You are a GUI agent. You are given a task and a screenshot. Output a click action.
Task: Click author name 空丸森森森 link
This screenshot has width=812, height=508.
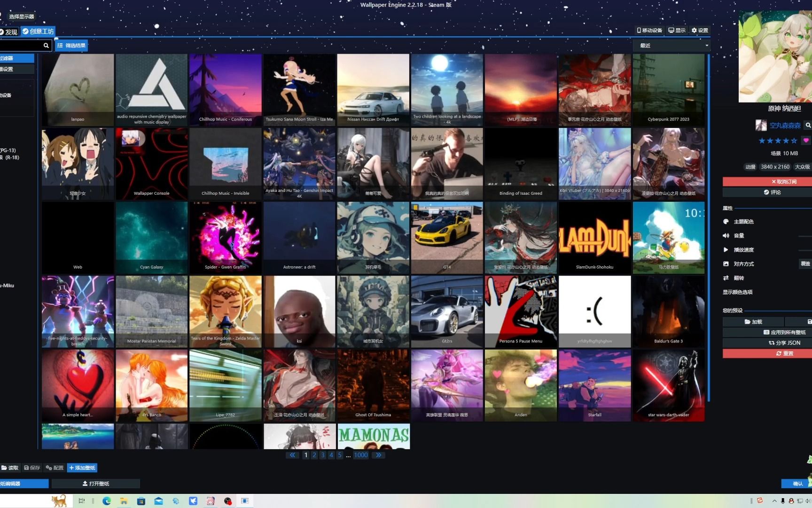785,126
